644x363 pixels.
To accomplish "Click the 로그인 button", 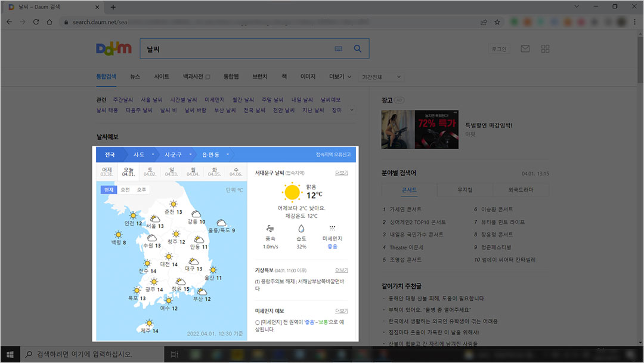I will click(x=499, y=49).
